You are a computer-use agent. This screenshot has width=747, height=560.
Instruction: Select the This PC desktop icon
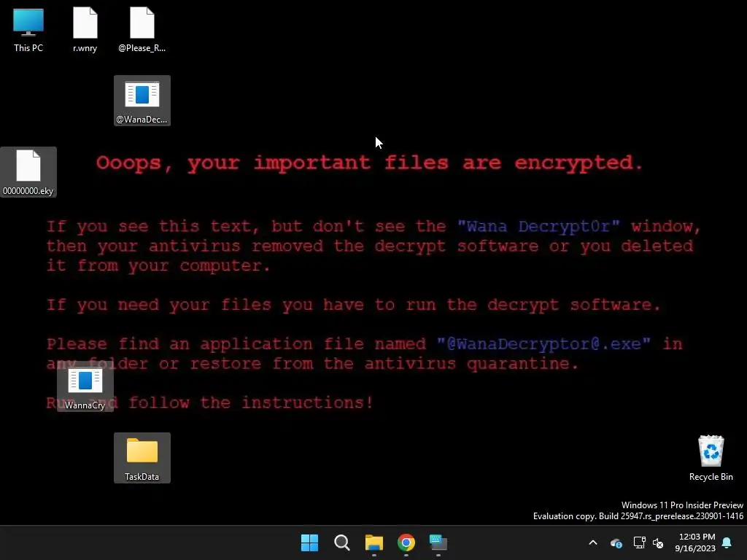(28, 29)
